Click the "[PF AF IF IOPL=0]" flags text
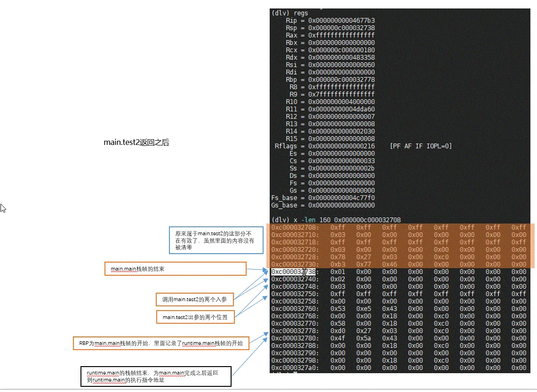The image size is (537, 392). click(x=421, y=146)
